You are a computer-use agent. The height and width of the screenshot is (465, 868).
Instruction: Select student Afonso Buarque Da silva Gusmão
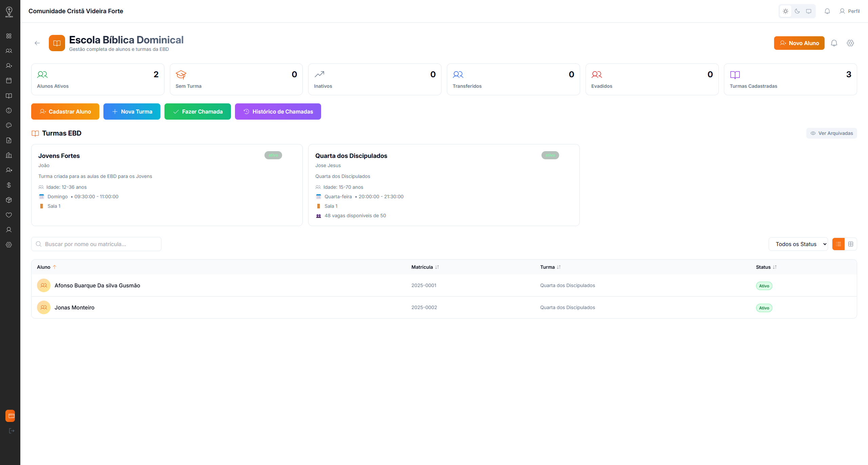pyautogui.click(x=444, y=285)
